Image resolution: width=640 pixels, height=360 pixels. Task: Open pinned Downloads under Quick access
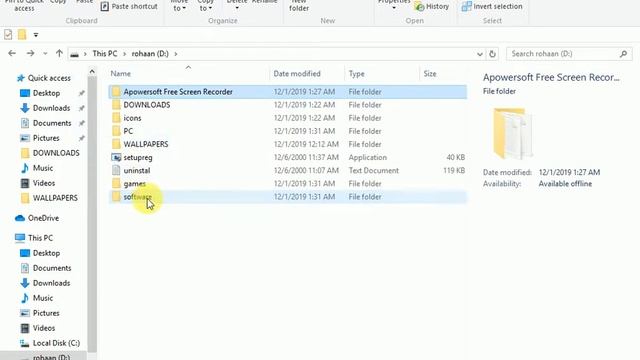pyautogui.click(x=51, y=108)
